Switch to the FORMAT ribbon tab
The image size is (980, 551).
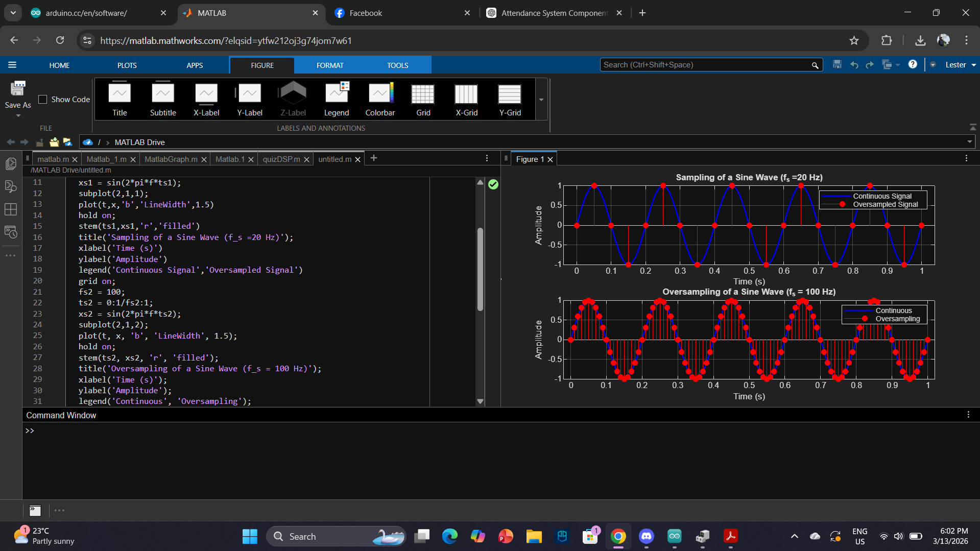pyautogui.click(x=330, y=65)
